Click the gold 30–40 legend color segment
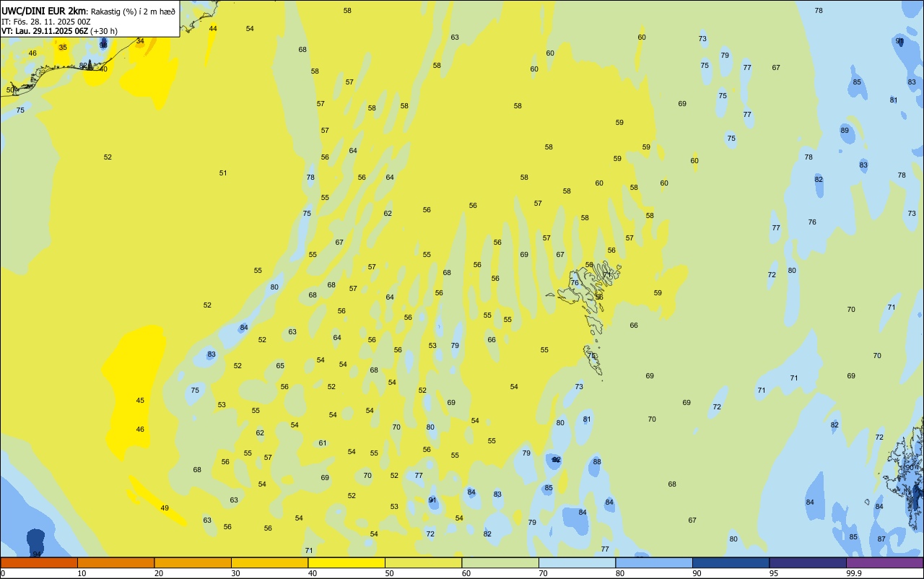This screenshot has width=924, height=579. 269,562
